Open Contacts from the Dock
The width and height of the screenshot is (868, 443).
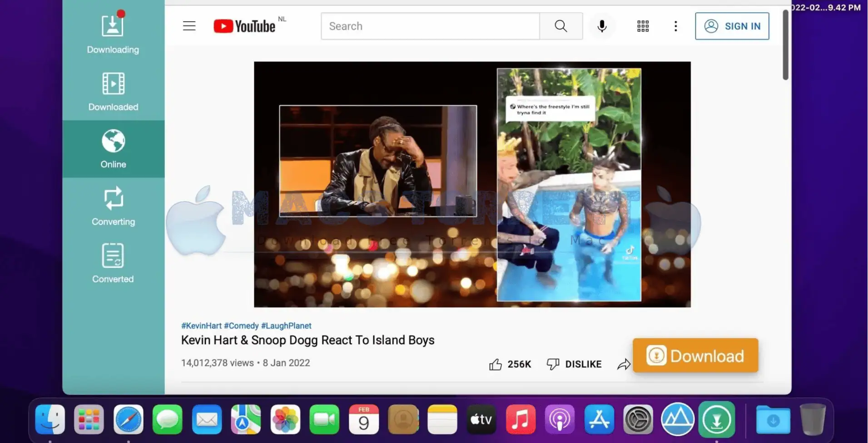[403, 419]
